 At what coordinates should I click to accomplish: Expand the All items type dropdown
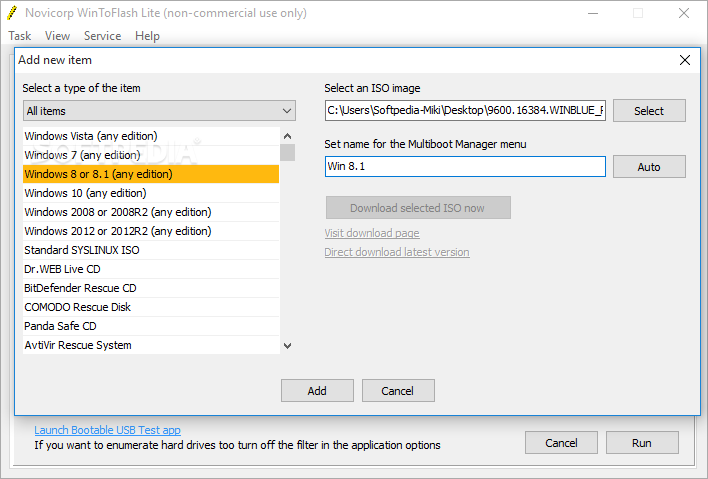tap(159, 111)
